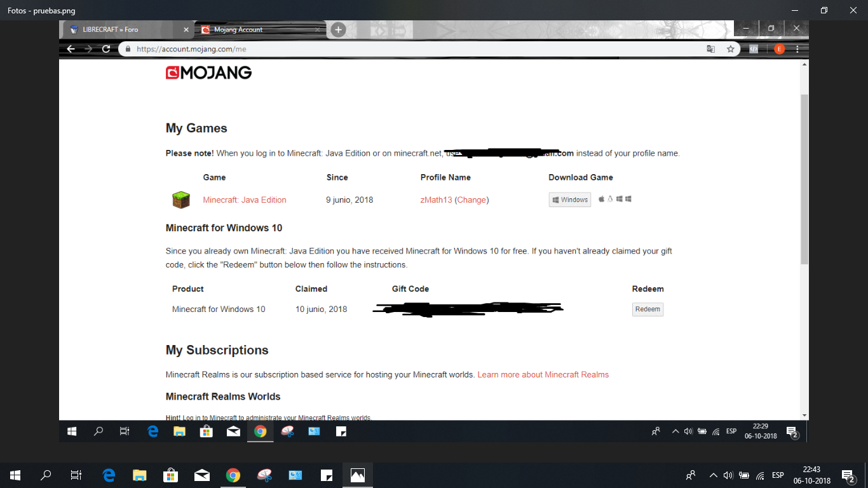Screen dimensions: 868x488
Task: Open Chrome from the taskbar showing 22:43
Action: pyautogui.click(x=233, y=475)
